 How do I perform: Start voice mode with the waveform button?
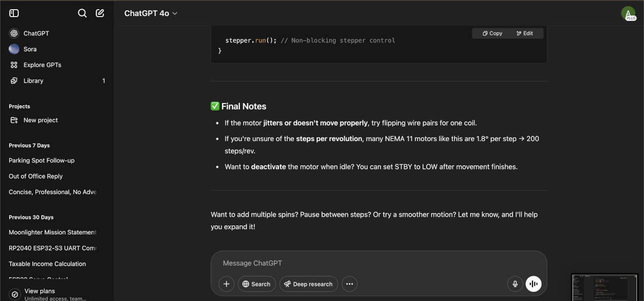[x=533, y=284]
